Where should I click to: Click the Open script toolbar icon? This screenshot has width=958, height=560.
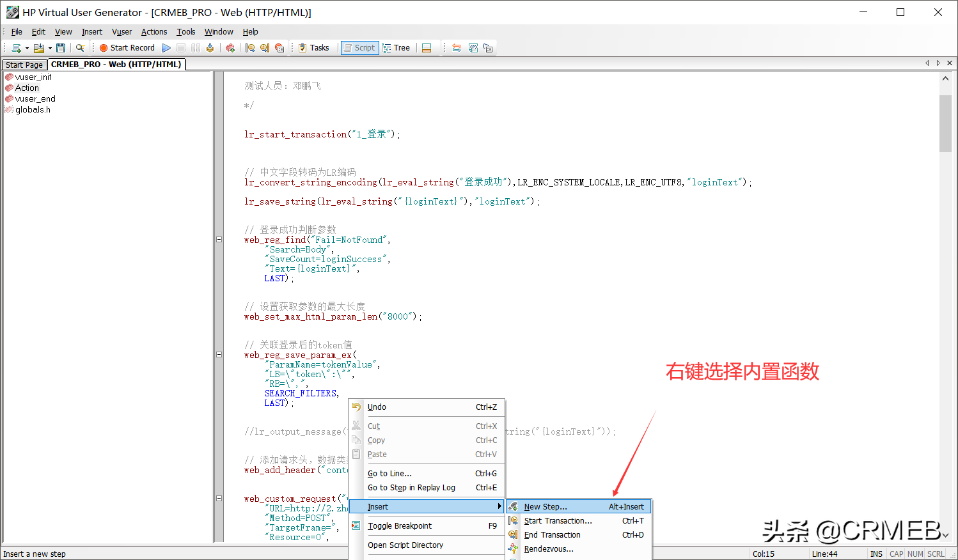coord(40,47)
